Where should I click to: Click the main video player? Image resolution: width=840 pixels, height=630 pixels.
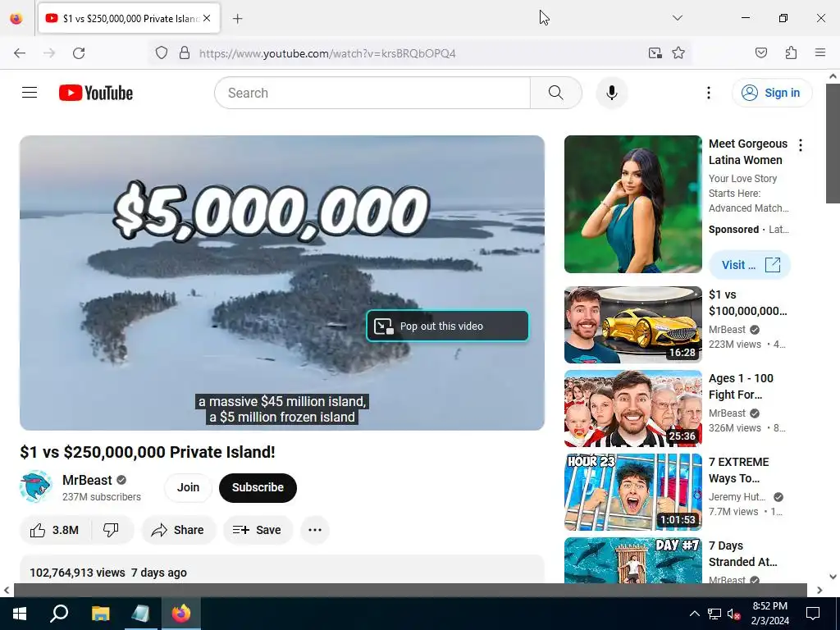point(282,283)
